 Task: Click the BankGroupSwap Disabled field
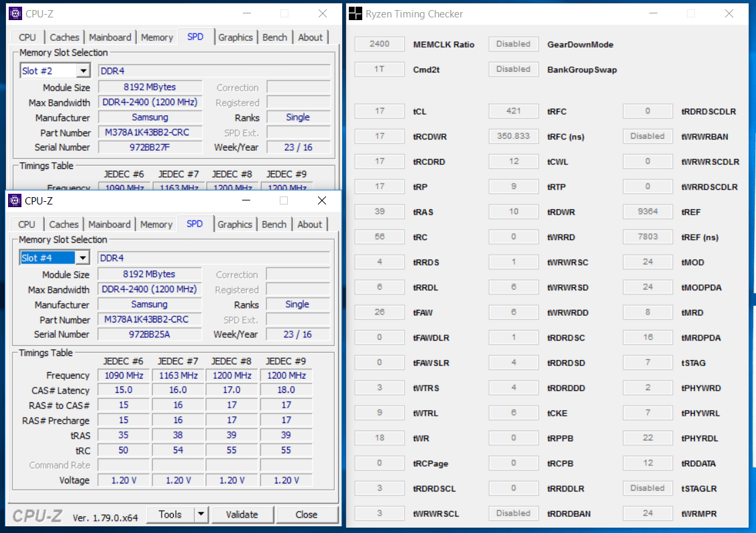[513, 69]
